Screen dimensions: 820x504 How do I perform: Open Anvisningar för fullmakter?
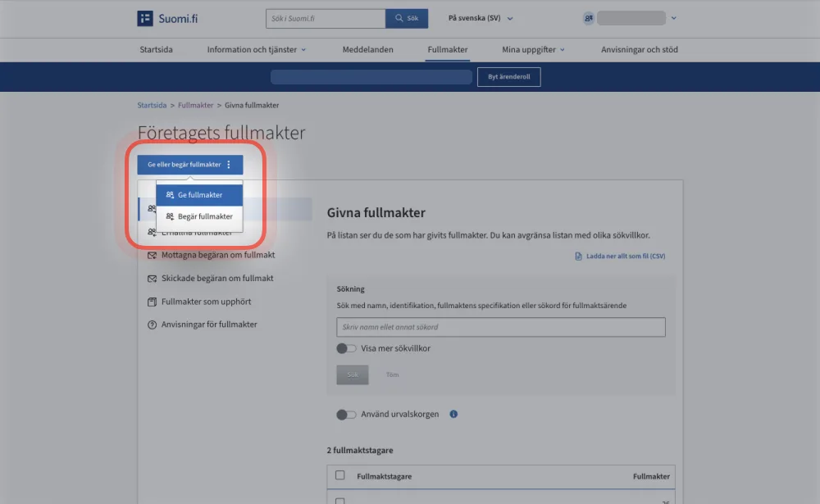click(x=209, y=325)
